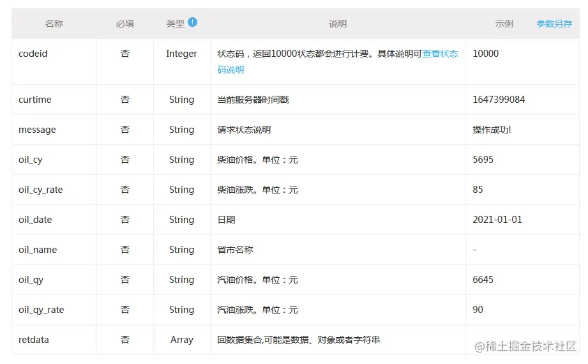Click the retdata description about 回数据集合
This screenshot has height=364, width=588.
click(299, 340)
